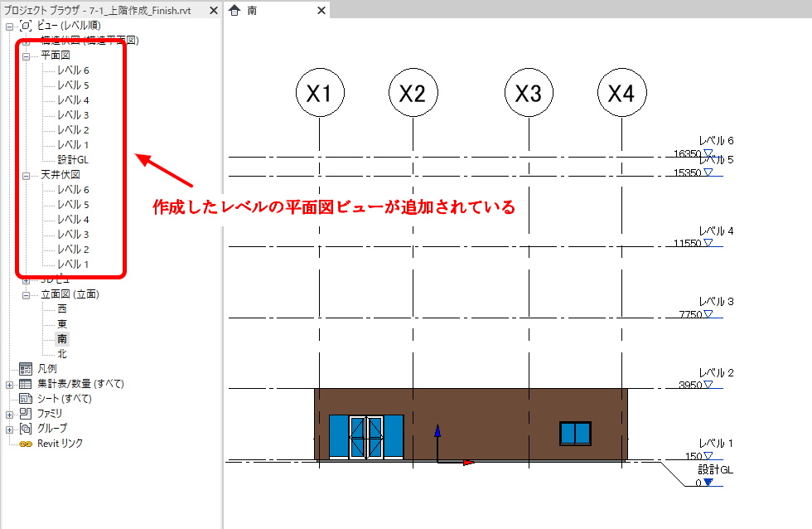
Task: Open レベル 1 under 平面図
Action: coord(73,144)
